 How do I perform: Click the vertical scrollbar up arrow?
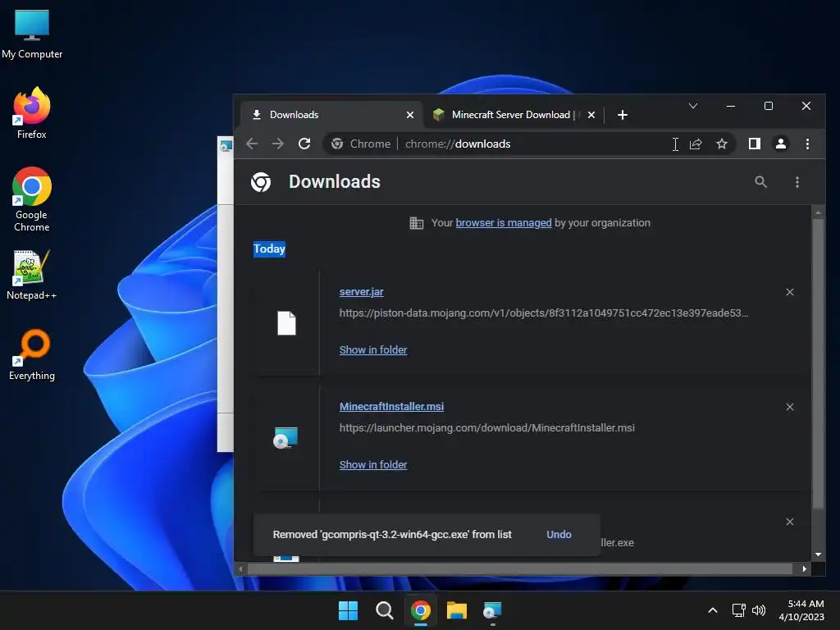point(818,212)
